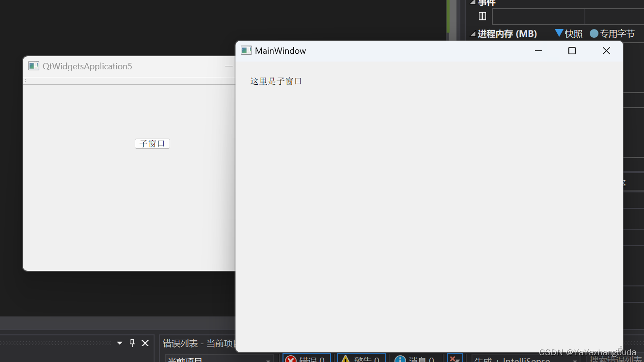Click the 专用字节 blue color marker
Image resolution: width=644 pixels, height=362 pixels.
pos(594,33)
